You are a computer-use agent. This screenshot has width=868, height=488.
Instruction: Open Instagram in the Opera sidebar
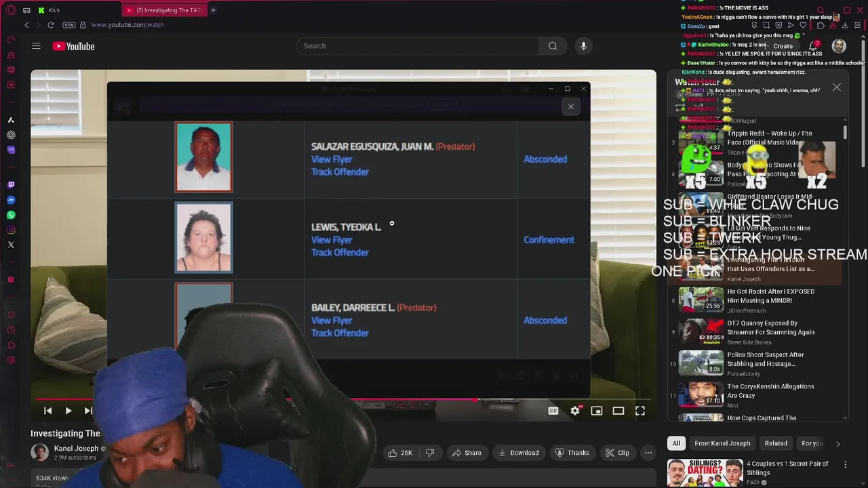coord(11,230)
